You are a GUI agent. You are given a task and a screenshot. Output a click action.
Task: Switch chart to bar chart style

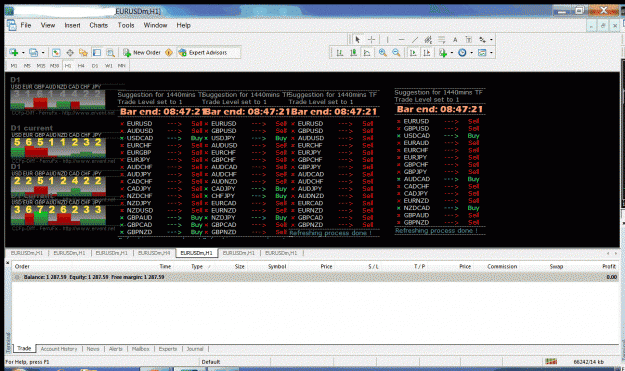[340, 53]
